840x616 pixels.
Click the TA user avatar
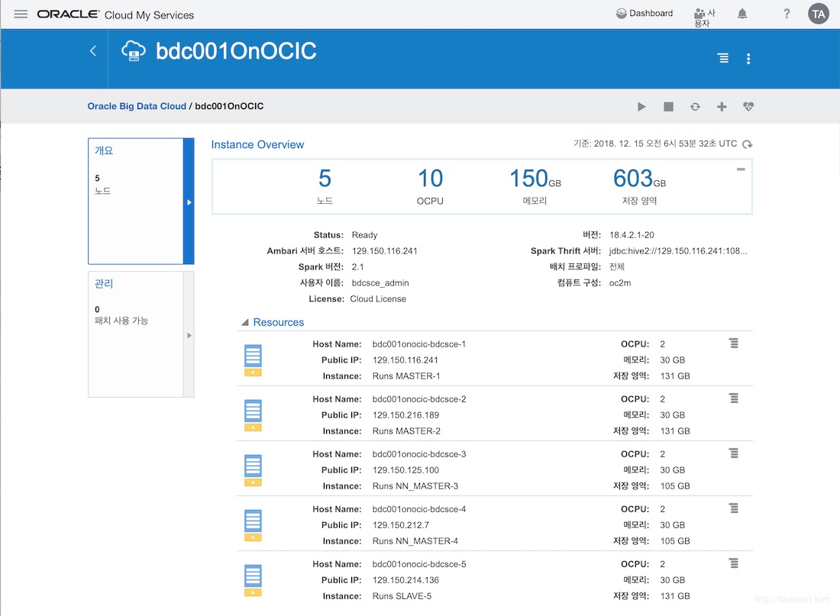coord(818,15)
